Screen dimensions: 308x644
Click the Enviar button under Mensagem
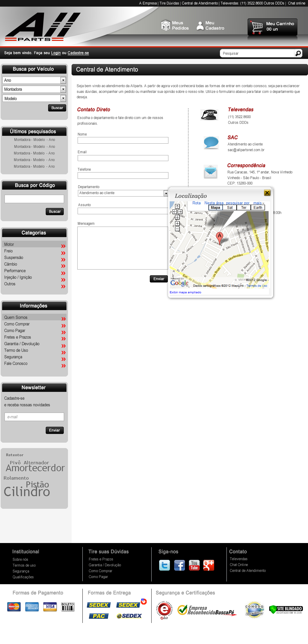pos(159,279)
